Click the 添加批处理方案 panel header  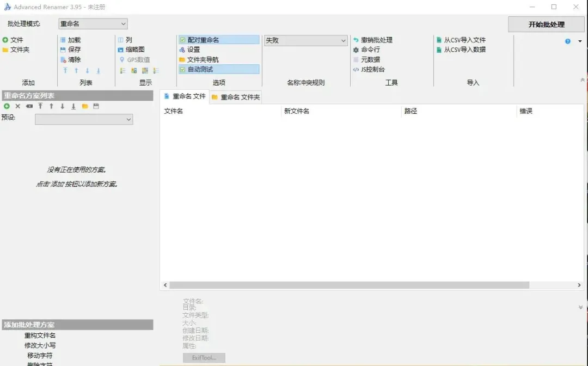click(x=78, y=325)
